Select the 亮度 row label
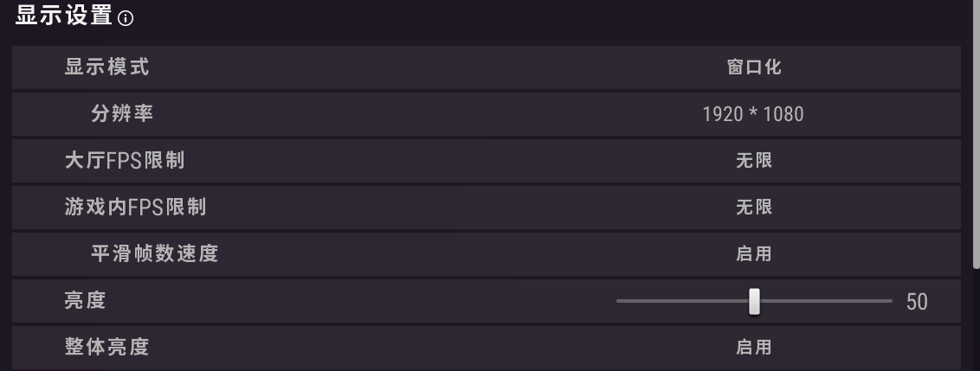 click(x=85, y=301)
